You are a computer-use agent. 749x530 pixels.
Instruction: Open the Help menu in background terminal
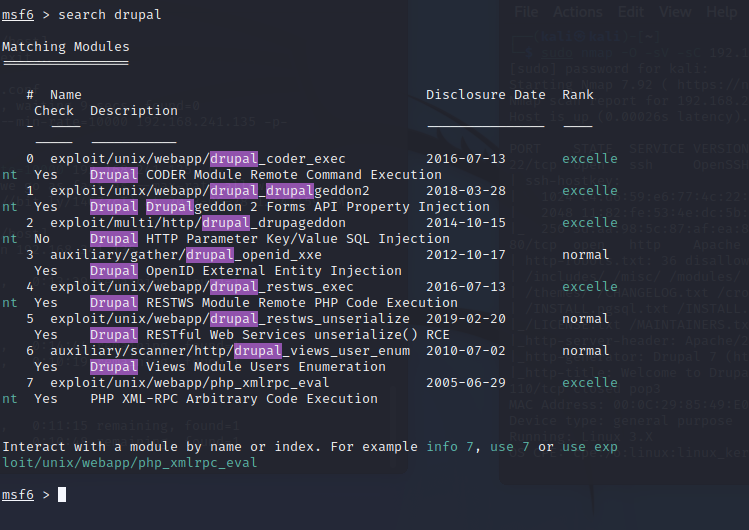722,11
